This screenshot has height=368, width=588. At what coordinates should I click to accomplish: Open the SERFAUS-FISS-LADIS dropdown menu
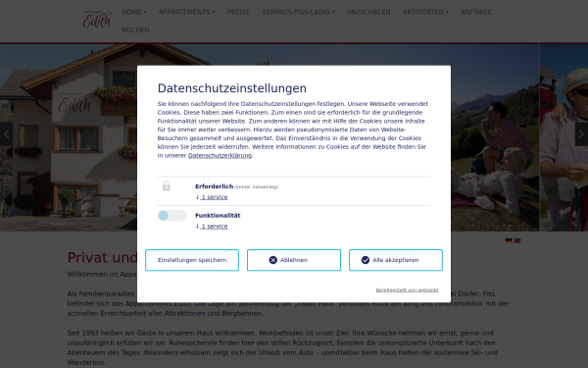299,12
